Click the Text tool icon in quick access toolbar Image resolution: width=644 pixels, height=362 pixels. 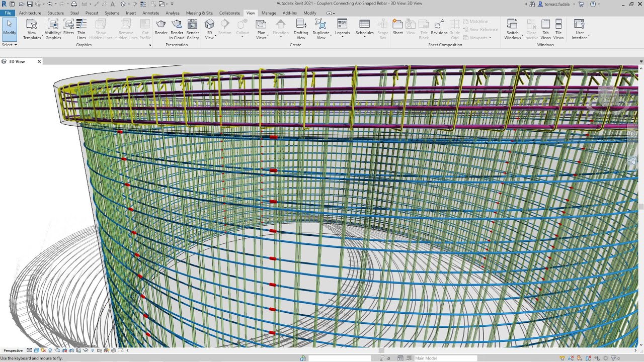pos(113,4)
